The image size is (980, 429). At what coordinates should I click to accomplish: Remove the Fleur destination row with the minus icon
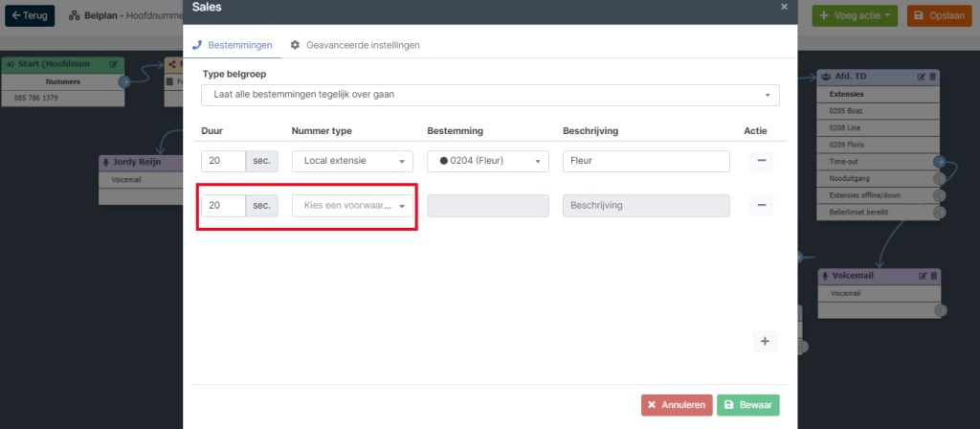click(x=761, y=161)
